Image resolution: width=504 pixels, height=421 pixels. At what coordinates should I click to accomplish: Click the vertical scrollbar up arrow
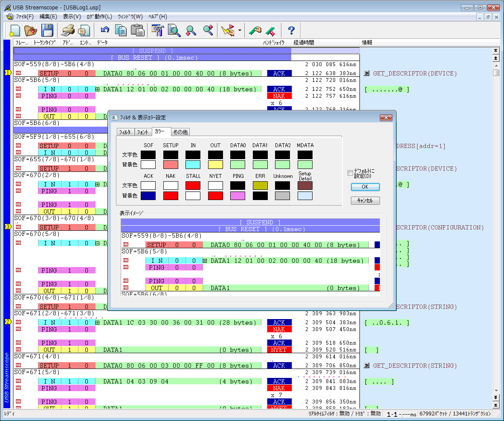[x=496, y=66]
